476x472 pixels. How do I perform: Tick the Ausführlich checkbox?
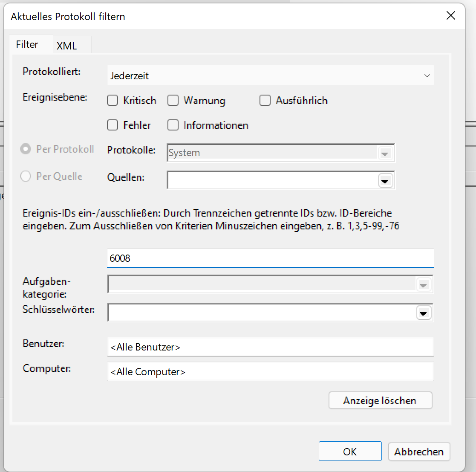click(265, 101)
